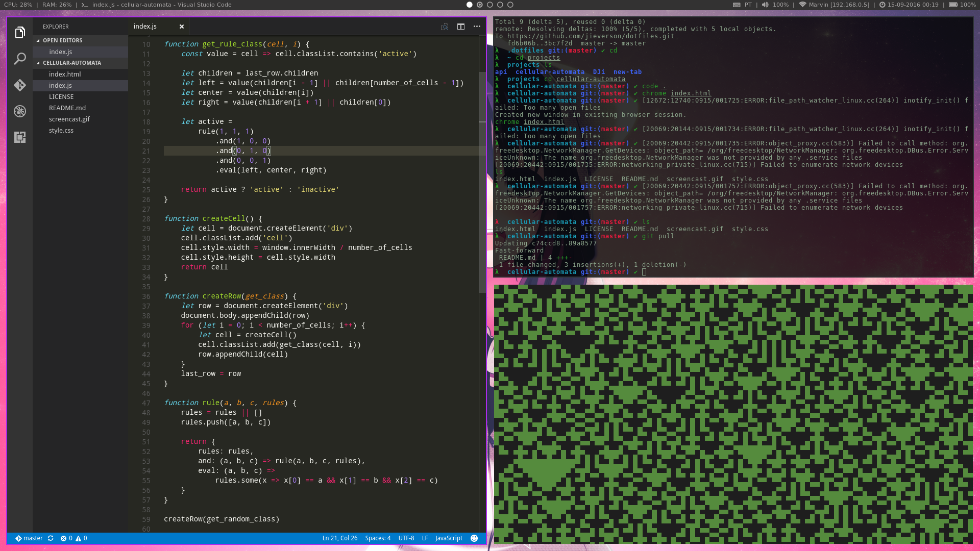
Task: Select the index.js editor tab
Action: pyautogui.click(x=145, y=27)
